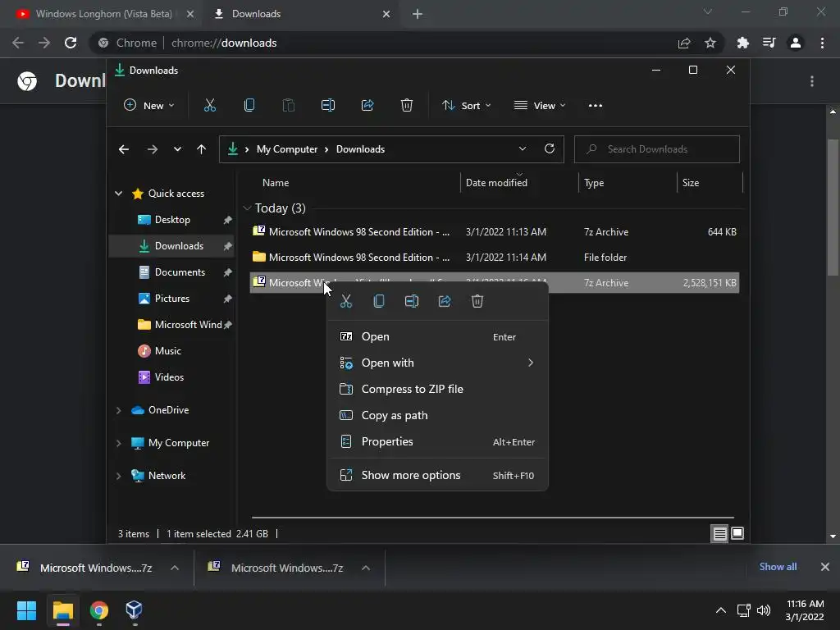The width and height of the screenshot is (840, 630).
Task: Expand the OneDrive tree node
Action: pyautogui.click(x=118, y=410)
